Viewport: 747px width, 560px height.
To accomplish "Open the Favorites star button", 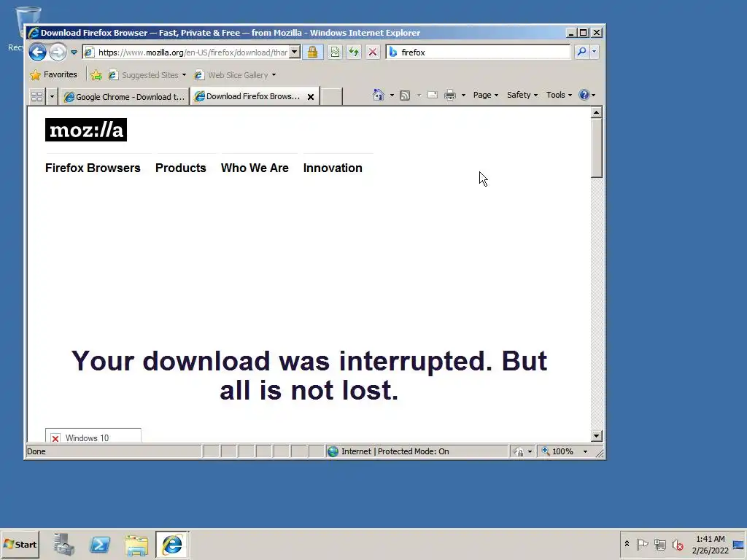I will pos(53,75).
